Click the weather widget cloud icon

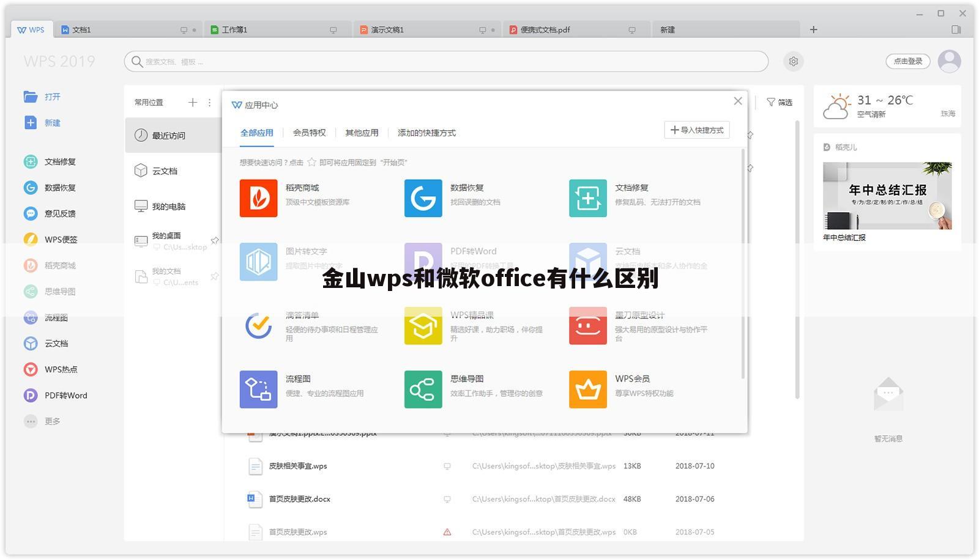pos(836,106)
